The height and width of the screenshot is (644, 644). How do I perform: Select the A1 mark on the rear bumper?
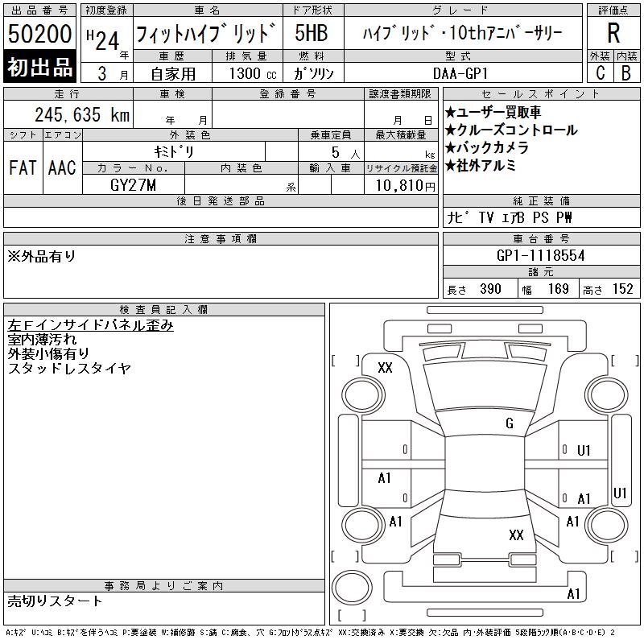pyautogui.click(x=573, y=594)
